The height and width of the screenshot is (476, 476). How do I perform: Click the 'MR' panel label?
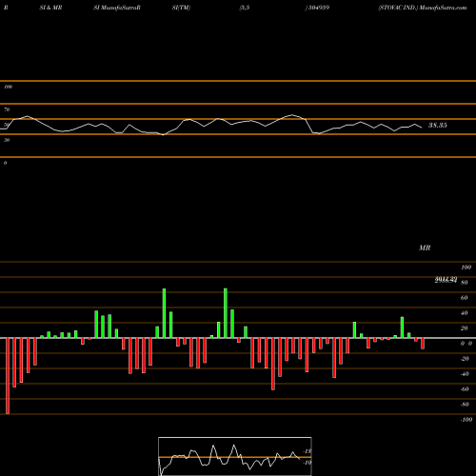click(x=425, y=248)
